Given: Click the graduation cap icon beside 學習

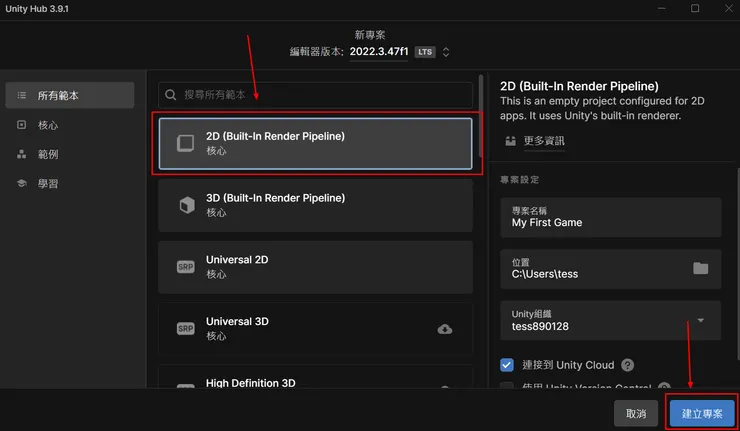Looking at the screenshot, I should (x=22, y=183).
